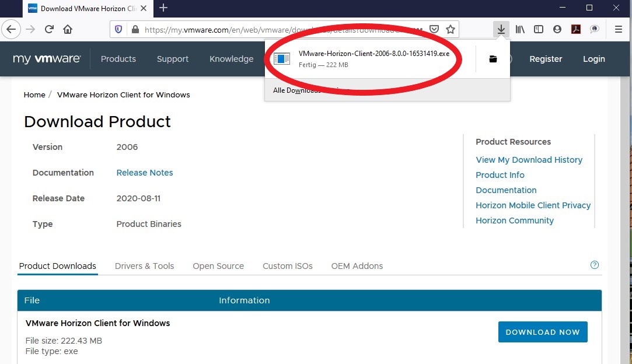Image resolution: width=632 pixels, height=364 pixels.
Task: Open the Support navigation menu
Action: click(x=172, y=59)
